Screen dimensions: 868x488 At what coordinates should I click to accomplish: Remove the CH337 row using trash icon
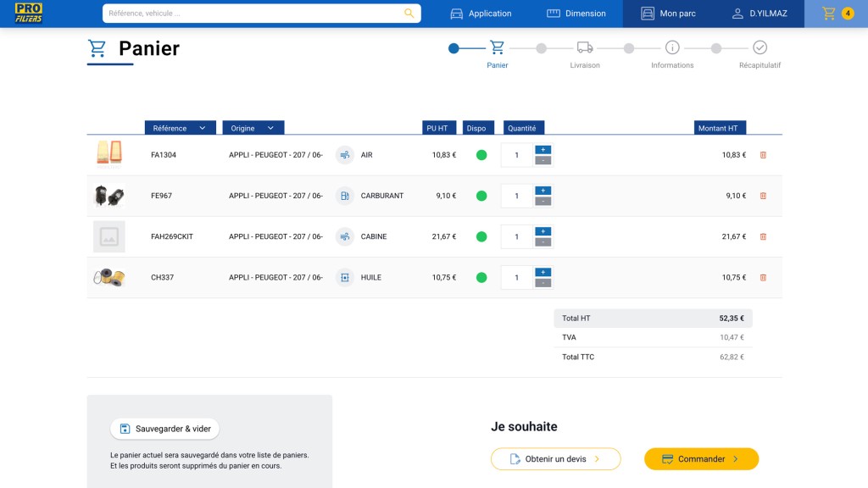pos(763,278)
